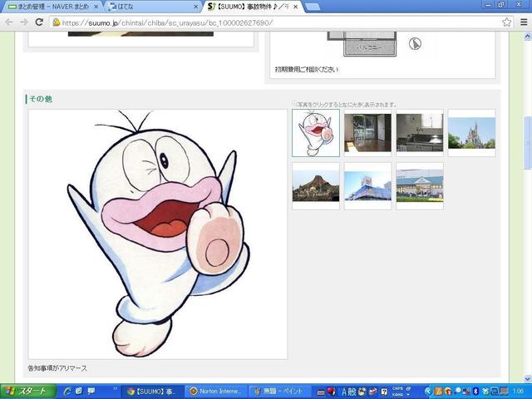Open Norton Internet taskbar button
Screen dimensions: 532x399
tap(215, 392)
